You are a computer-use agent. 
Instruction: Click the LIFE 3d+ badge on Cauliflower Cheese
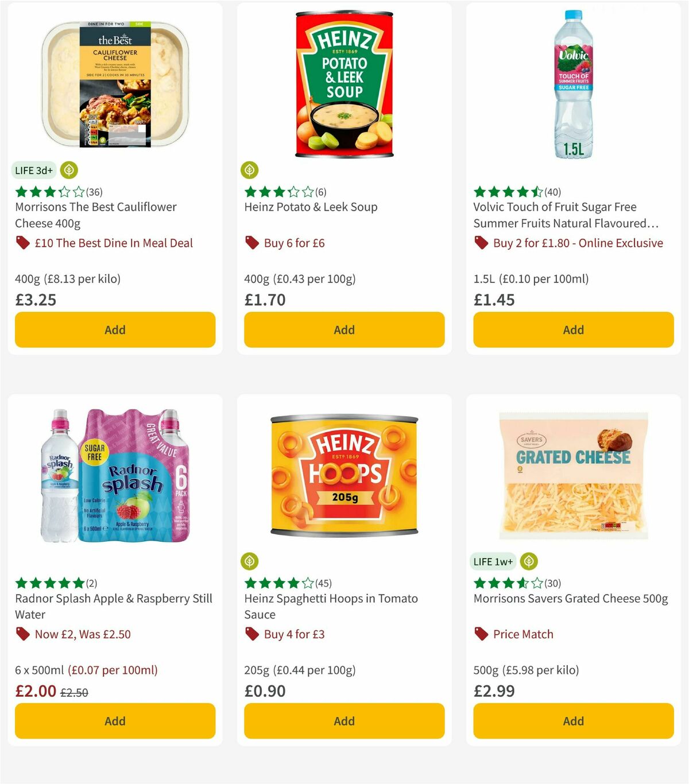pyautogui.click(x=34, y=170)
